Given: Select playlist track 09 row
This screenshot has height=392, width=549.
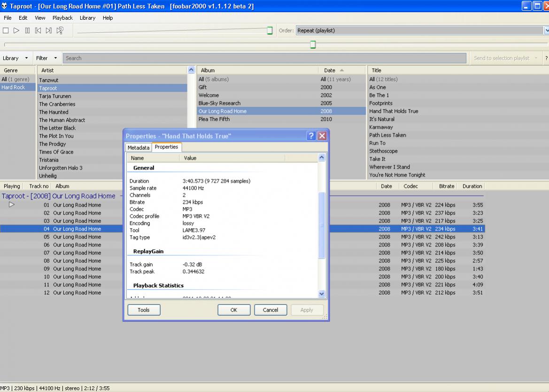Looking at the screenshot, I should pos(242,269).
